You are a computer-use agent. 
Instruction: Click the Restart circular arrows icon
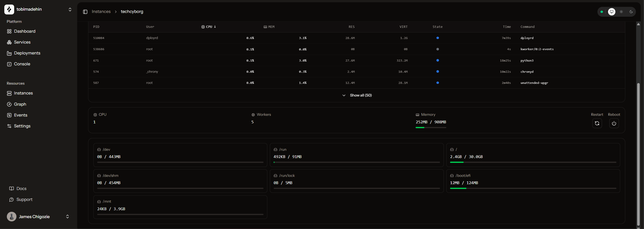click(597, 123)
